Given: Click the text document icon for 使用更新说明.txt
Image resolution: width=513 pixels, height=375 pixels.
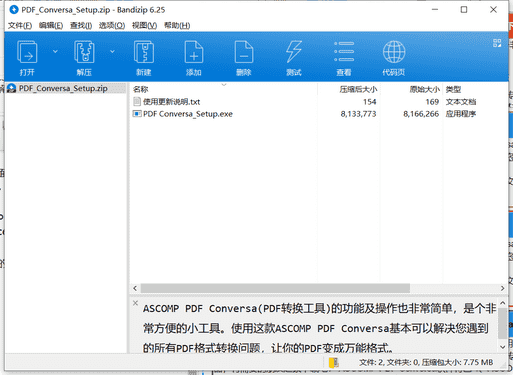Looking at the screenshot, I should tap(137, 101).
